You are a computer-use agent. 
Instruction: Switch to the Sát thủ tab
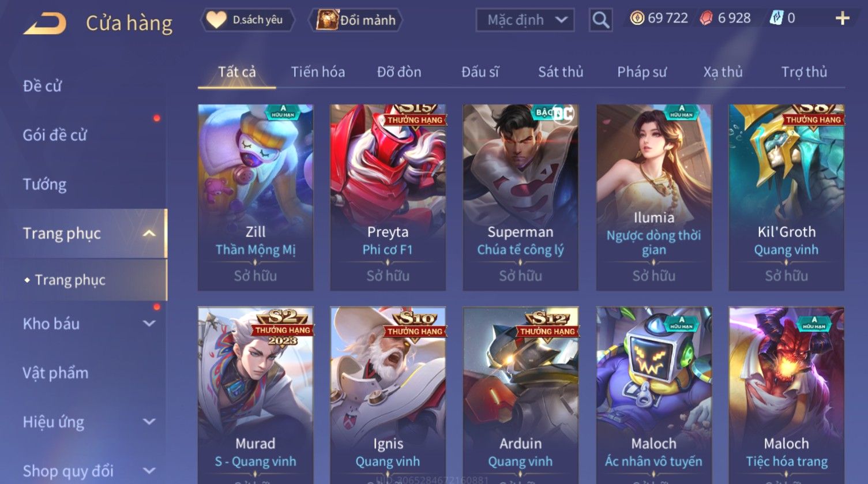pos(561,72)
